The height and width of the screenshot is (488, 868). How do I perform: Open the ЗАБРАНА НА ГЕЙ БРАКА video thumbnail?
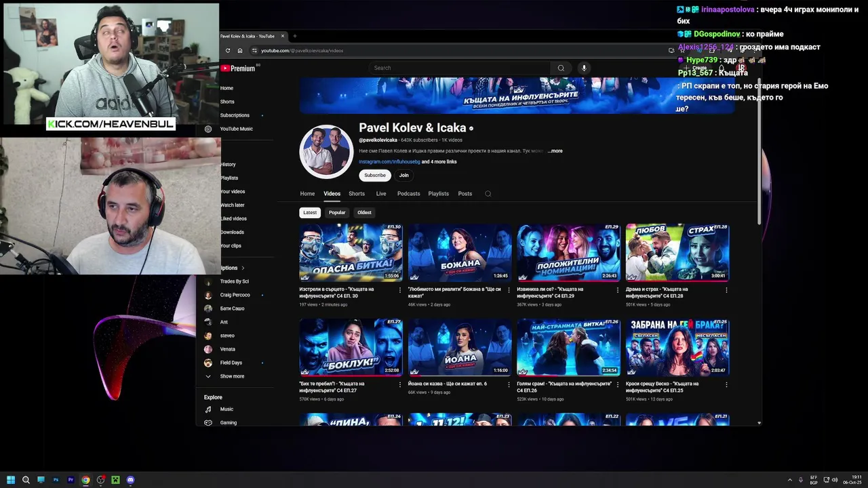point(677,347)
